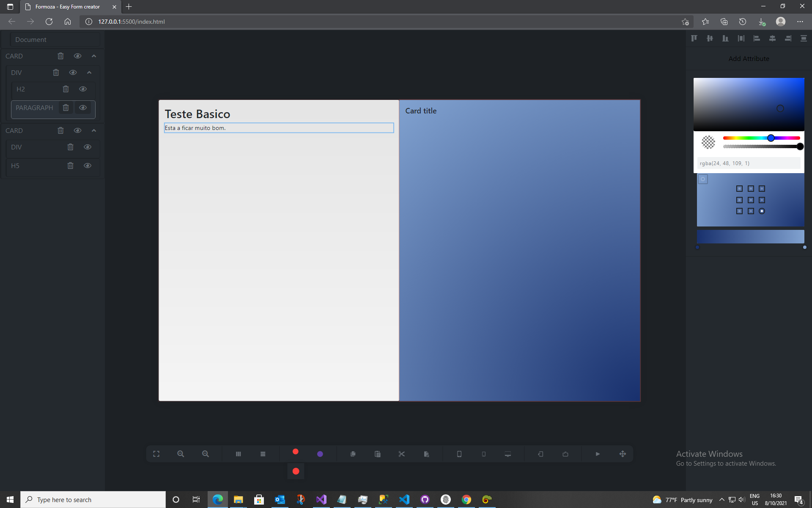Screen dimensions: 812x508
Task: Delete the PARAGRAPH layer with trash icon
Action: 66,108
